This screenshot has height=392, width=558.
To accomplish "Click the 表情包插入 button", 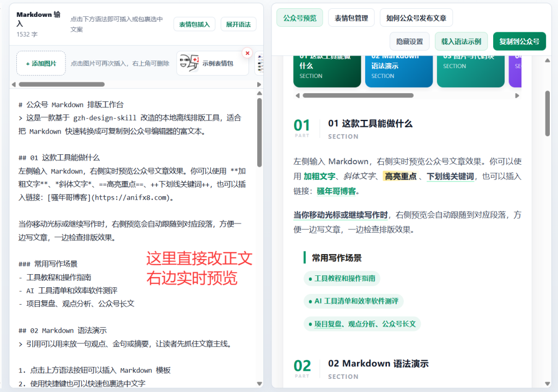I will coord(195,24).
